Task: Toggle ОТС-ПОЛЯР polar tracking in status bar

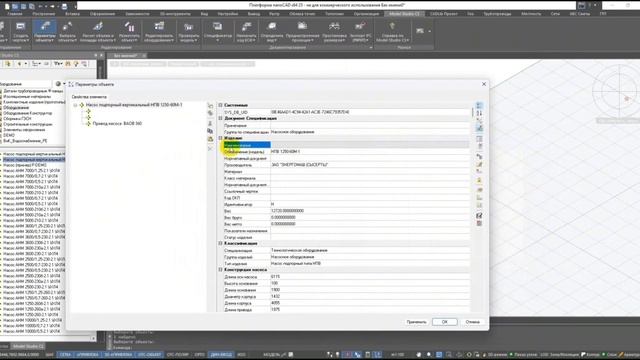Action: pos(178,355)
